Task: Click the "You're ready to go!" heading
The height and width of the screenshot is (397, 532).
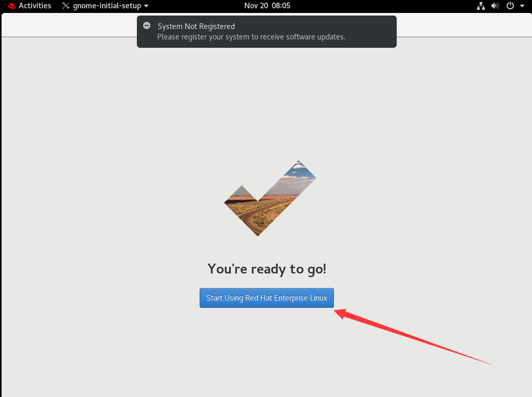Action: [267, 269]
